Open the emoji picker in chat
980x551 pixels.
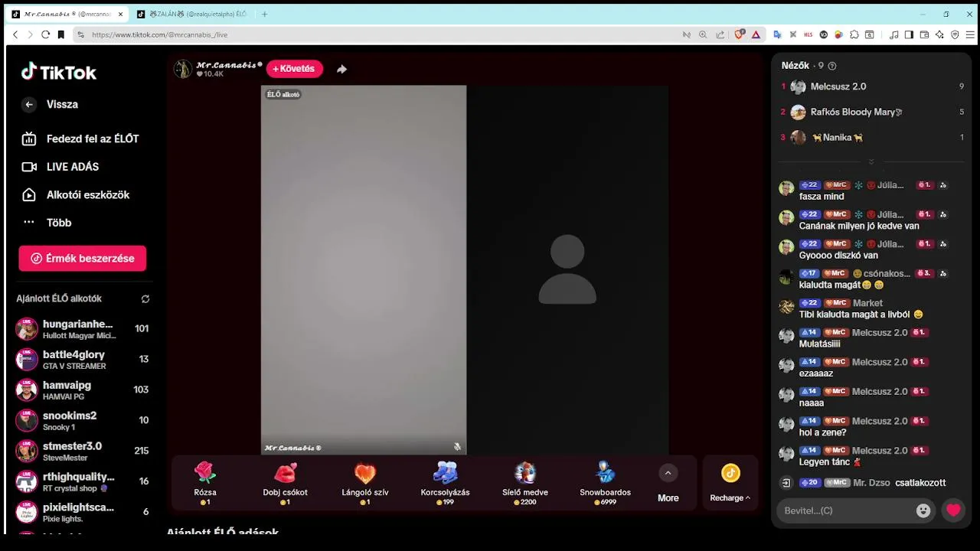click(x=923, y=510)
